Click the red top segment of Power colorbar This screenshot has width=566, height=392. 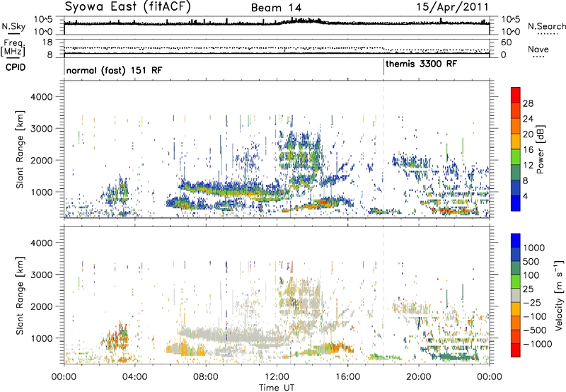click(516, 95)
